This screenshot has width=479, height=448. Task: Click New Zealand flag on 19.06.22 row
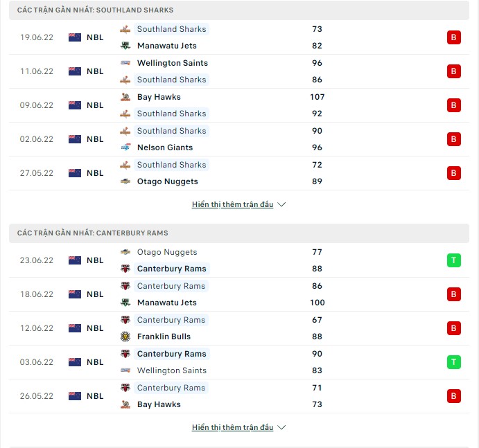tap(75, 37)
